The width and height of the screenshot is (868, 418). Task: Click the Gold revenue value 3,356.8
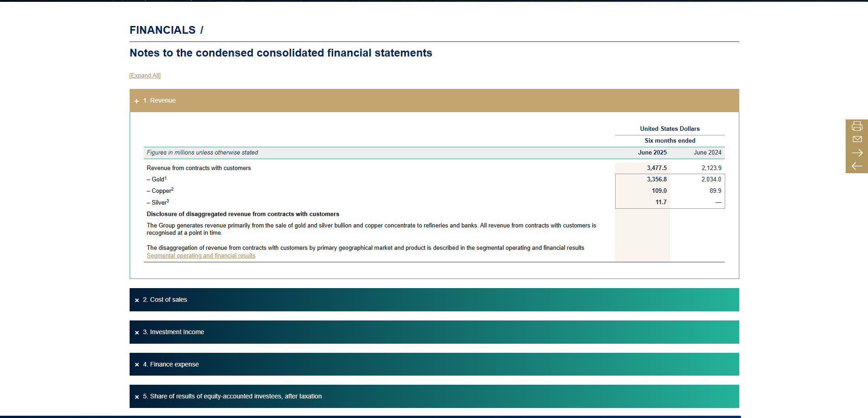[x=657, y=180]
